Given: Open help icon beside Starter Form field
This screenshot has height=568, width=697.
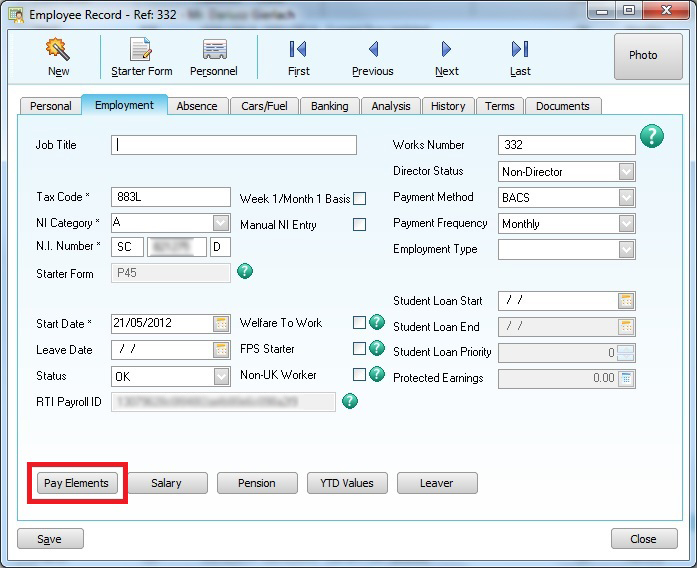Looking at the screenshot, I should (245, 271).
